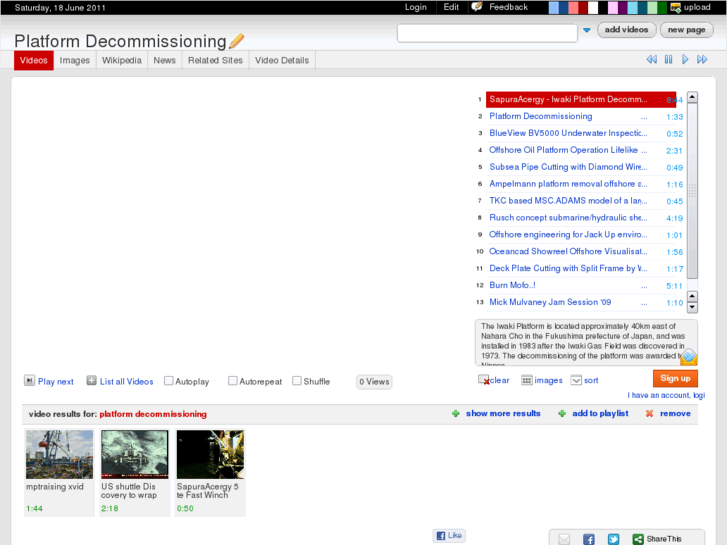Screen dimensions: 727x545
Task: Select the white color swatch
Action: point(593,7)
